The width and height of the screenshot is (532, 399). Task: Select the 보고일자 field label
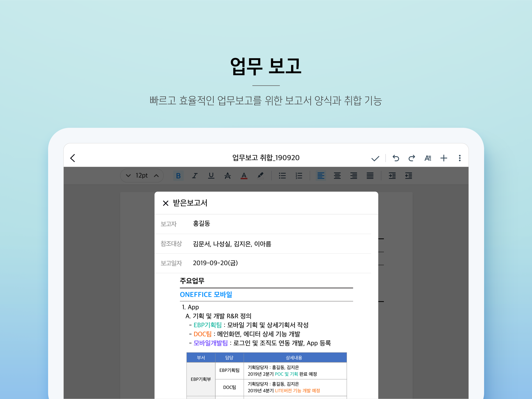[x=171, y=263]
